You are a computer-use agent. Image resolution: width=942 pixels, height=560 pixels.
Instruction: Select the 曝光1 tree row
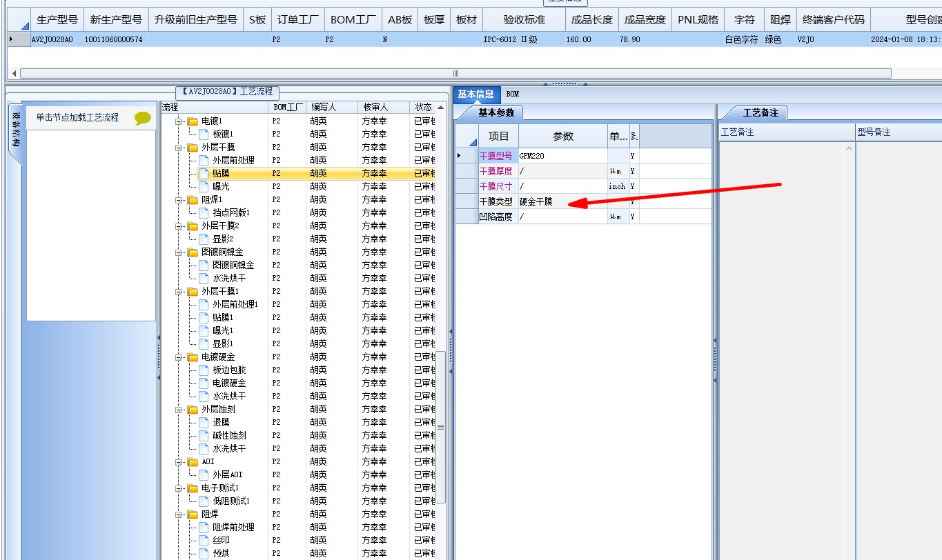(x=223, y=330)
